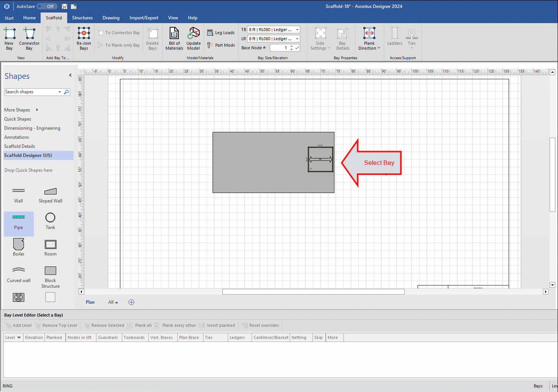Click the Re-Join Bays icon

coord(84,34)
